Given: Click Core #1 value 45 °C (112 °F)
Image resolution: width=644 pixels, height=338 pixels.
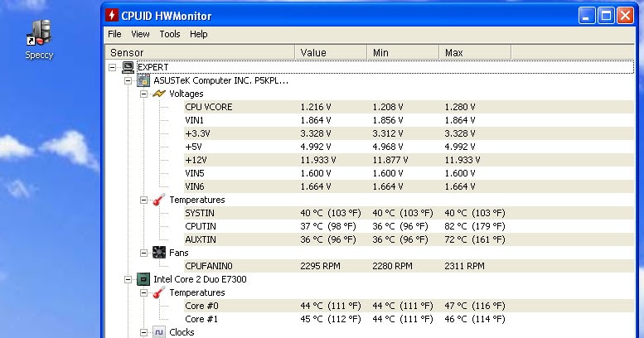Looking at the screenshot, I should coord(331,319).
